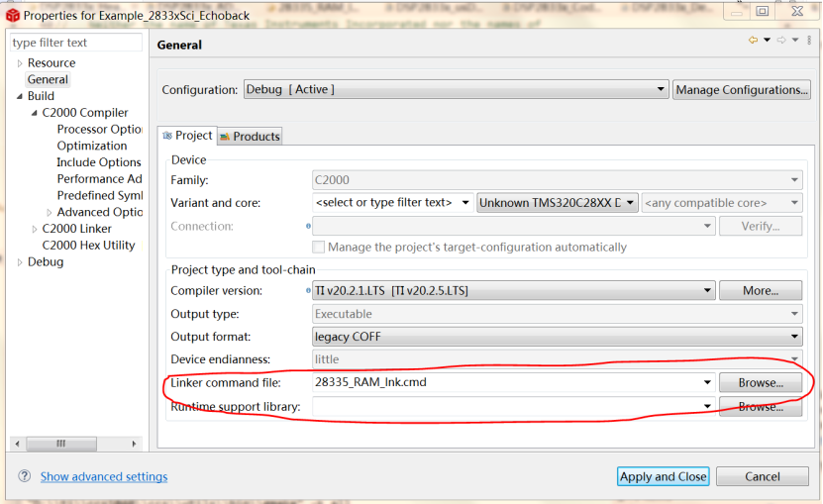Select Include Options in the tree
This screenshot has width=823, height=504.
pyautogui.click(x=99, y=162)
